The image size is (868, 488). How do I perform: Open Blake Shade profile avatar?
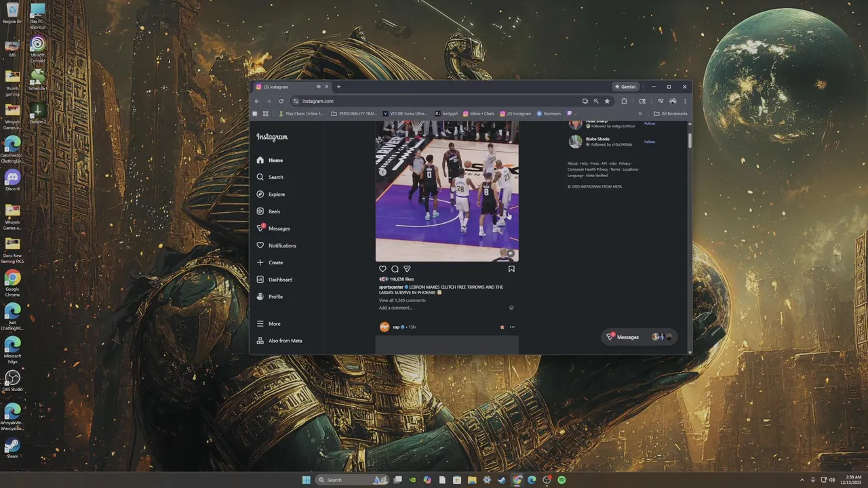575,142
